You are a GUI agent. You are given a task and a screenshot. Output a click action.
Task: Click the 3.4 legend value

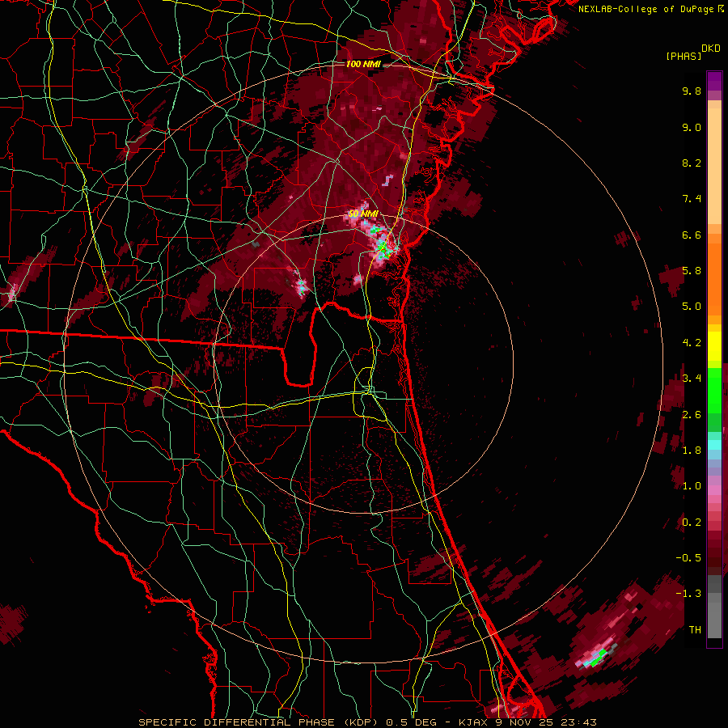[692, 379]
